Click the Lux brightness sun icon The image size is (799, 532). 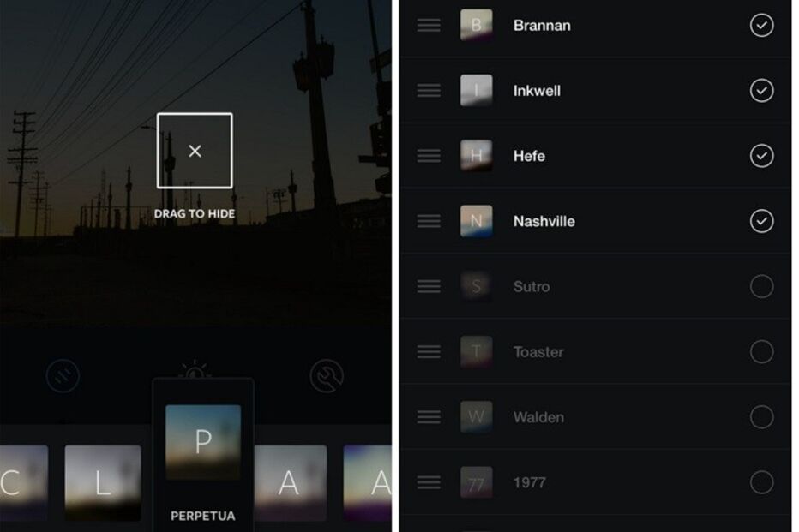195,371
